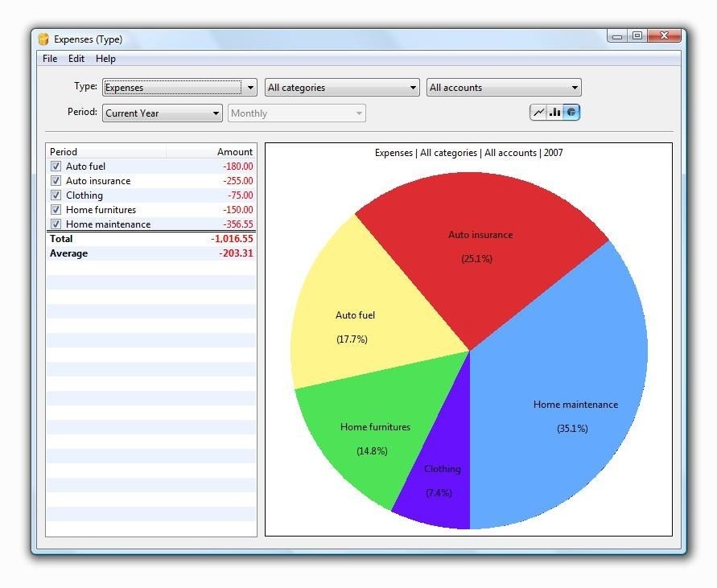Image resolution: width=717 pixels, height=588 pixels.
Task: Close the Expenses (Type) window
Action: [x=665, y=35]
